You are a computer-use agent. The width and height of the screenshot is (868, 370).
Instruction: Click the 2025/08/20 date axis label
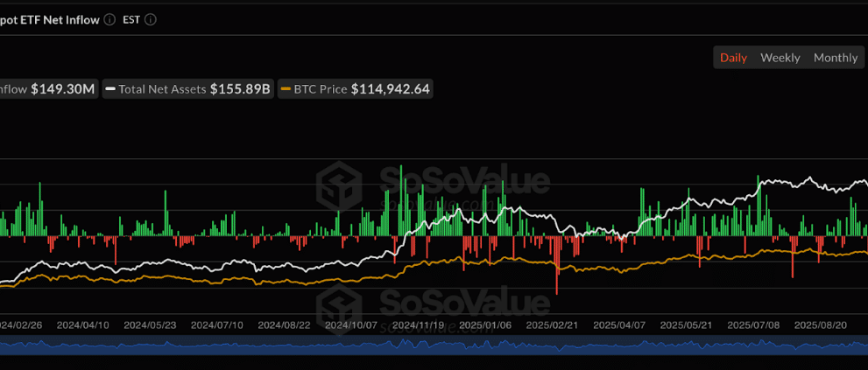820,325
